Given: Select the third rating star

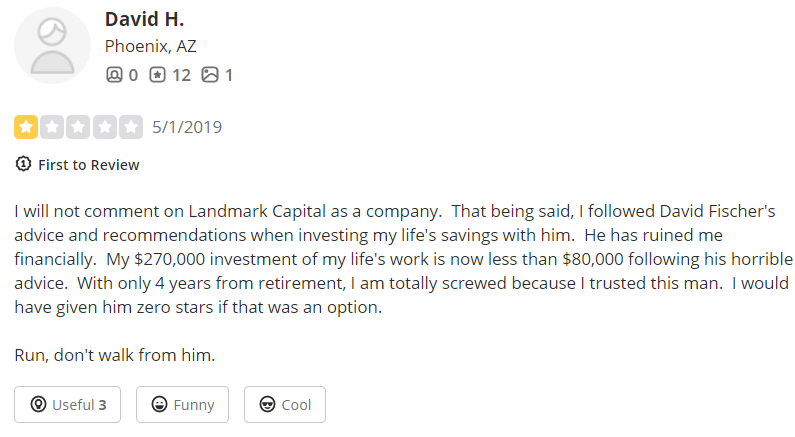Looking at the screenshot, I should point(79,127).
